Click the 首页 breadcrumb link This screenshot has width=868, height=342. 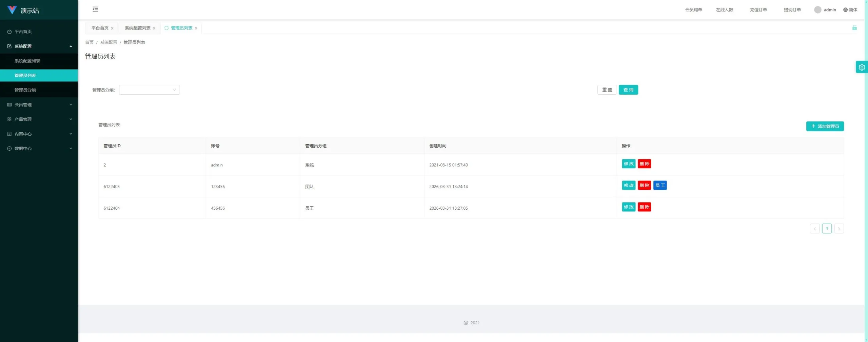coord(89,42)
